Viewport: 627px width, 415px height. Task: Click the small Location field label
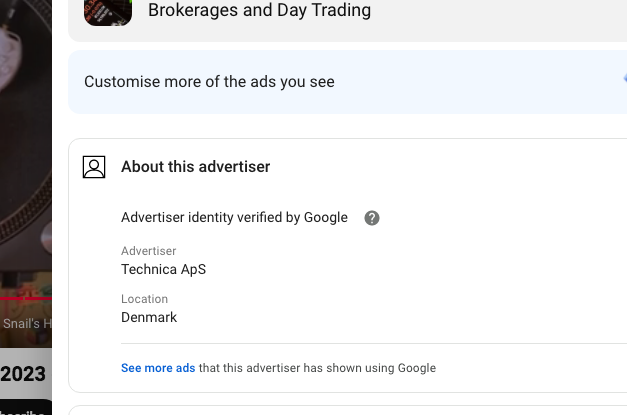point(144,299)
